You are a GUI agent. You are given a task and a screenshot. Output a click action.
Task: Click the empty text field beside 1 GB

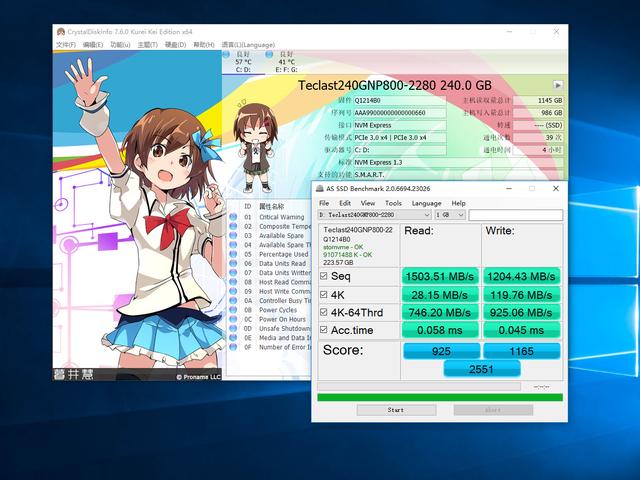[517, 215]
